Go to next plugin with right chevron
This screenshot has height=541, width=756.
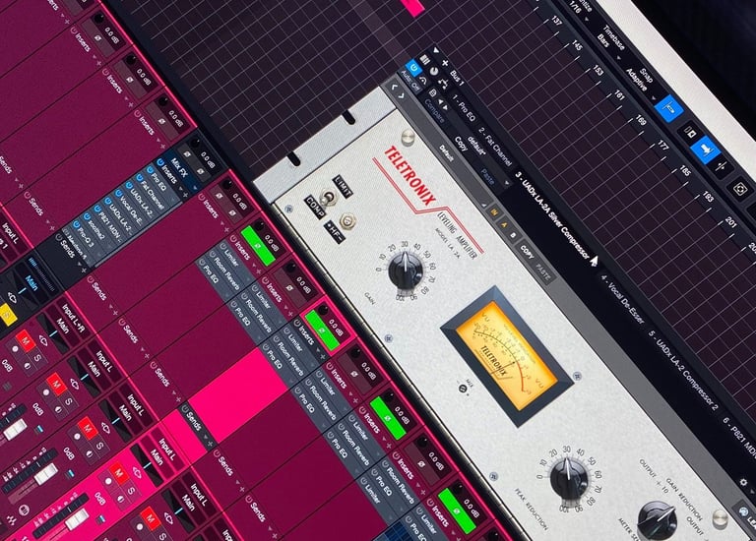pos(403,96)
